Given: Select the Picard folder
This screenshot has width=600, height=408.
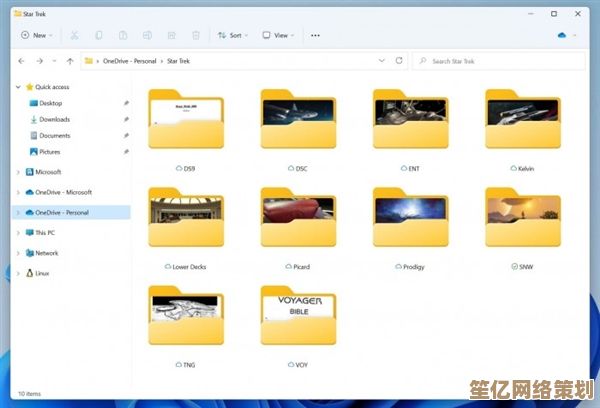Looking at the screenshot, I should click(x=298, y=220).
